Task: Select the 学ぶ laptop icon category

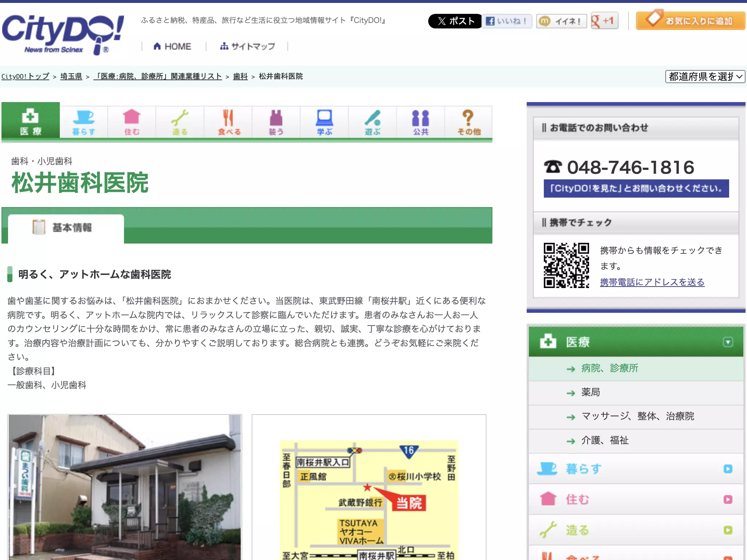Action: (324, 122)
